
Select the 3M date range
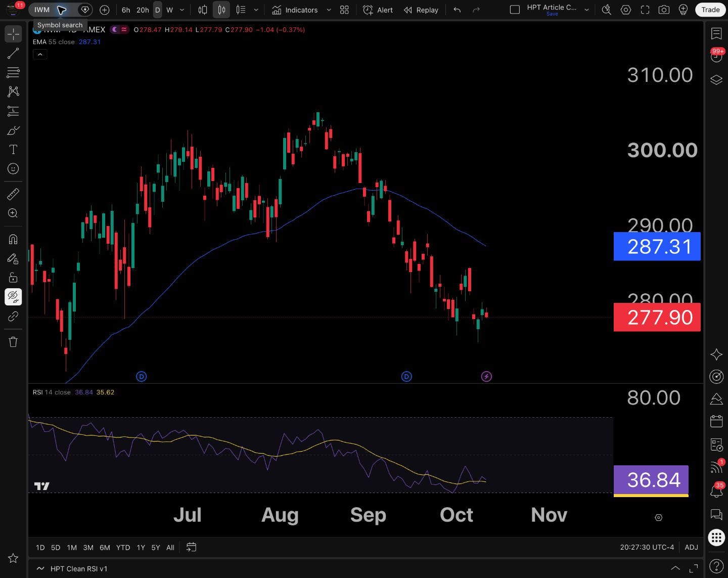click(x=88, y=547)
